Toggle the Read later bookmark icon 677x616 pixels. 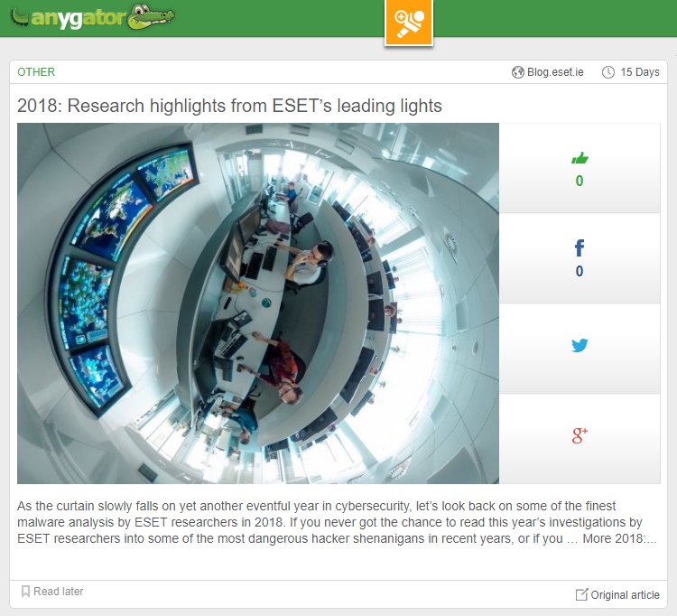[x=25, y=592]
